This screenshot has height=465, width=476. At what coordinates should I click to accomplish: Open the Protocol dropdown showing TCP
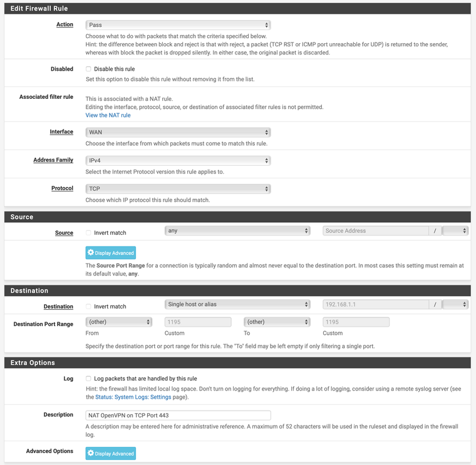[x=178, y=188]
